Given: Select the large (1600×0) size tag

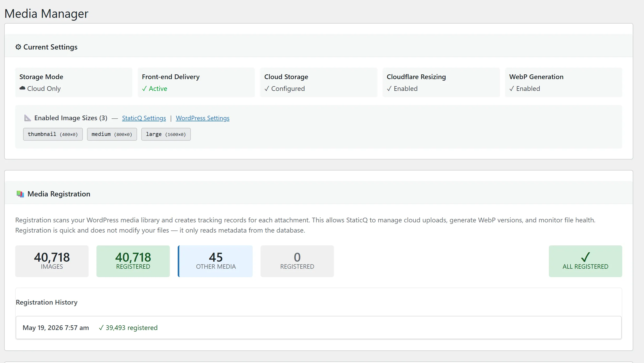Looking at the screenshot, I should pos(166,134).
